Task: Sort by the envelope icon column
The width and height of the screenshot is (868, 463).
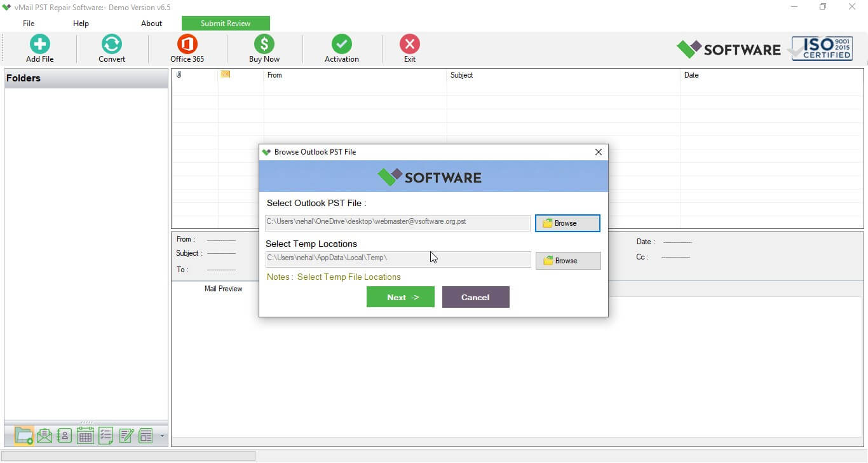Action: (x=226, y=74)
